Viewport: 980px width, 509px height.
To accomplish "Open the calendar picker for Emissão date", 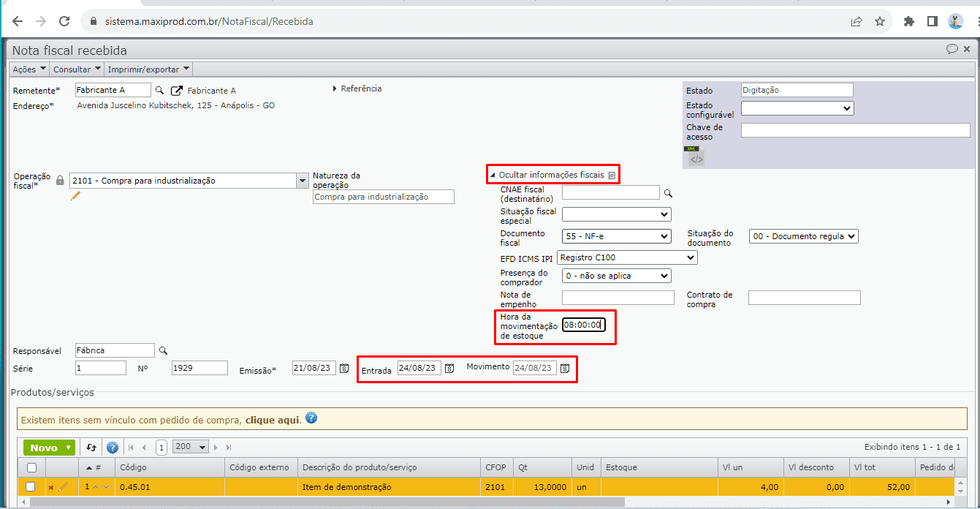I will [x=344, y=369].
